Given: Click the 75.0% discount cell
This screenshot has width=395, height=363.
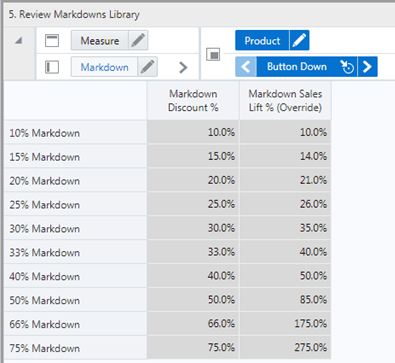Looking at the screenshot, I should pyautogui.click(x=193, y=348).
